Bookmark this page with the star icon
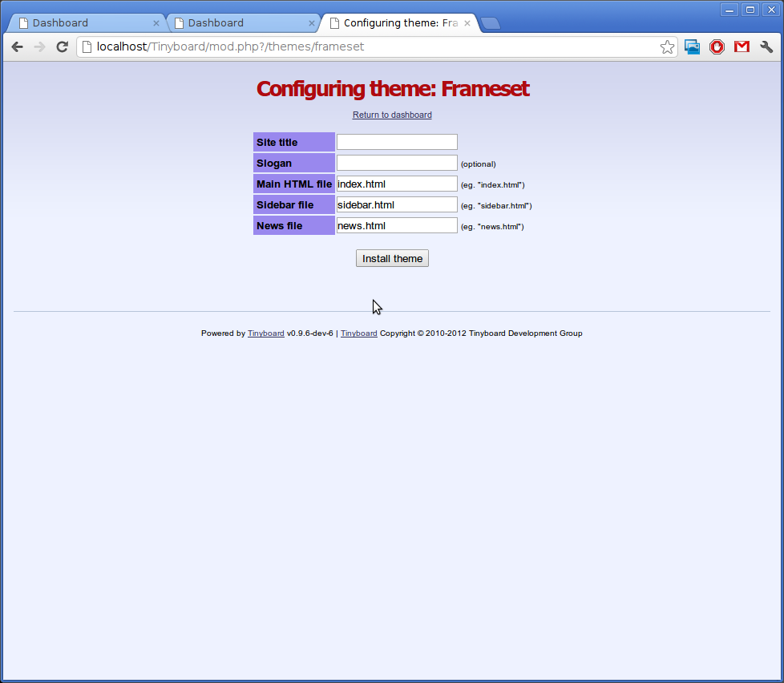Viewport: 784px width, 683px height. 667,47
